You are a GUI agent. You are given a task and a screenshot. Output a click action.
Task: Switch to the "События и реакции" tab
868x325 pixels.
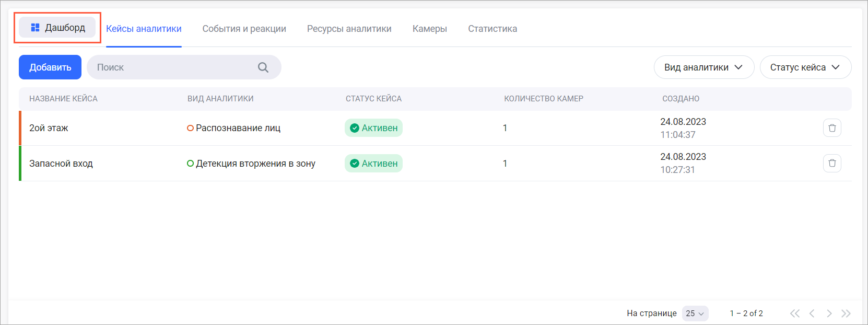(244, 29)
